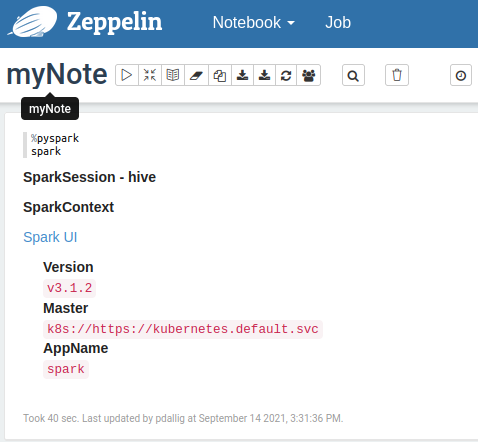478x442 pixels.
Task: Open the scheduler clock icon
Action: tap(461, 75)
